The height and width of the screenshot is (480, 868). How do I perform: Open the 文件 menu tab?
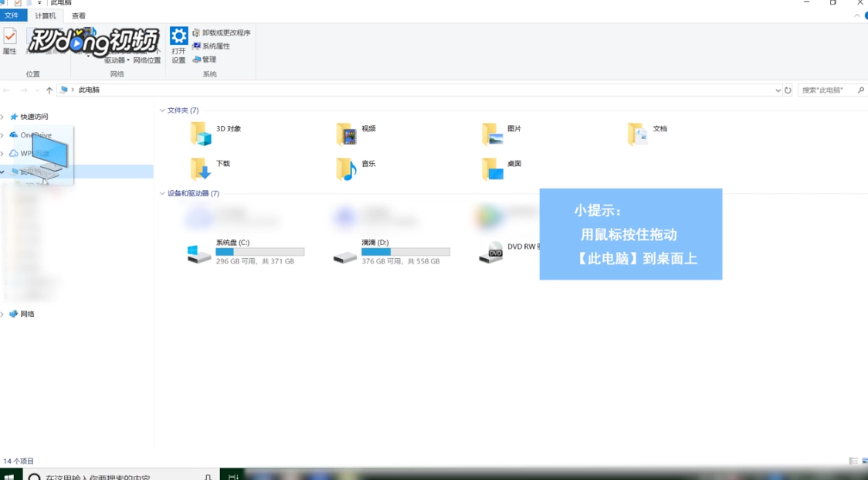pos(12,15)
